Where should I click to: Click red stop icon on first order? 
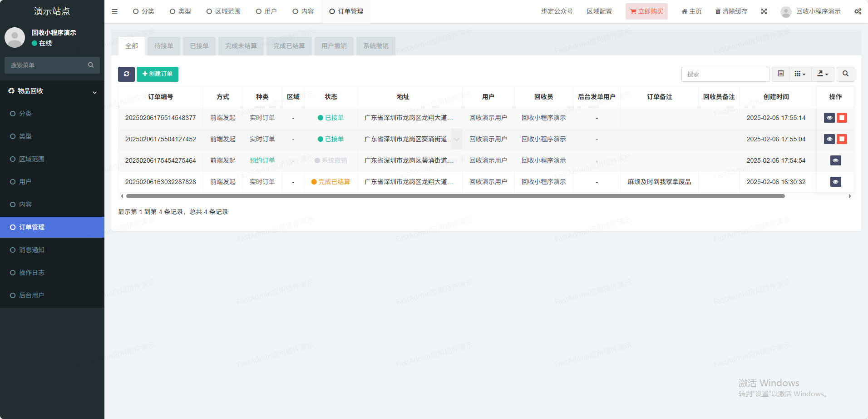pyautogui.click(x=842, y=118)
